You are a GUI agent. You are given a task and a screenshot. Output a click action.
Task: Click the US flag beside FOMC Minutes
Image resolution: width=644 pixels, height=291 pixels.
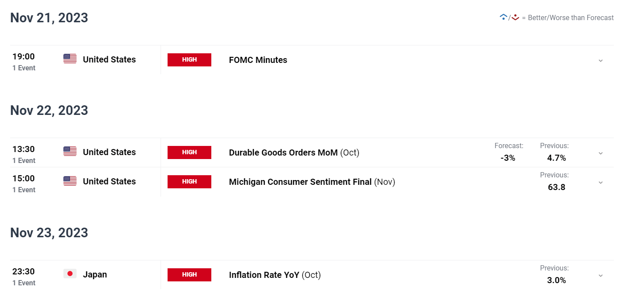70,59
